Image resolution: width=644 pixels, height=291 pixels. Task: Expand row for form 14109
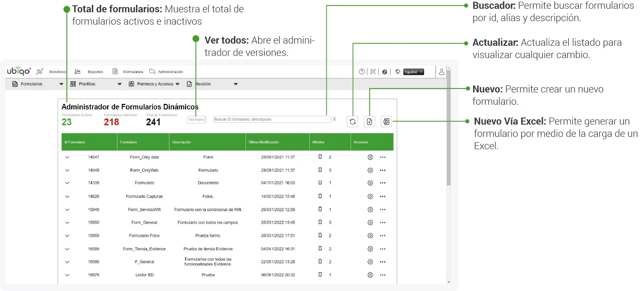tap(67, 183)
